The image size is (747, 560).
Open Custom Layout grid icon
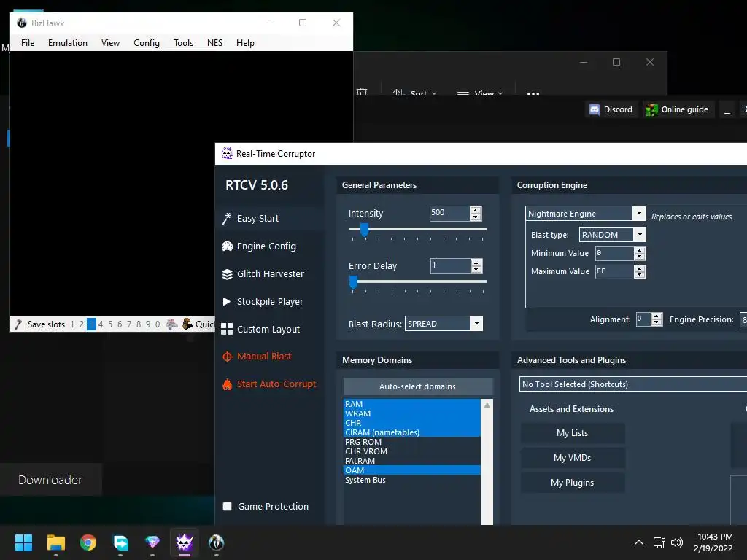coord(227,329)
